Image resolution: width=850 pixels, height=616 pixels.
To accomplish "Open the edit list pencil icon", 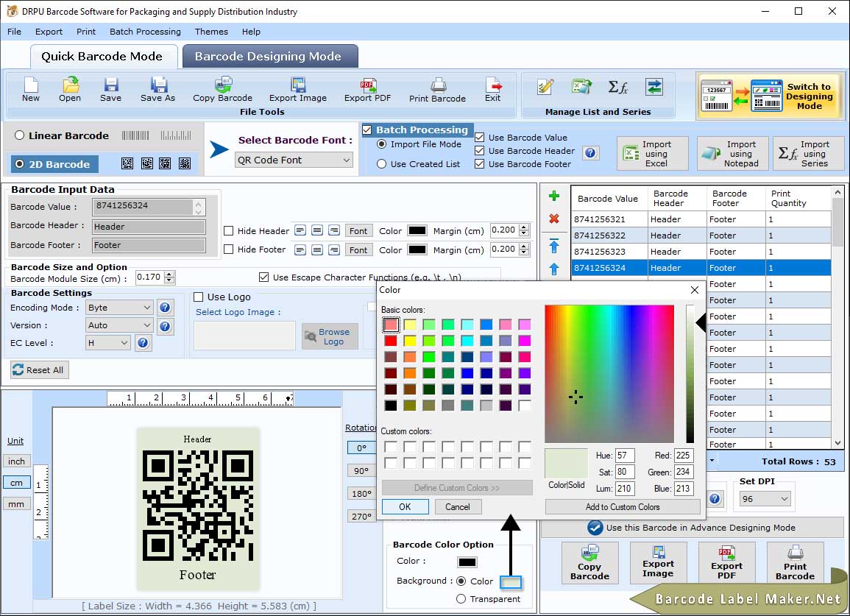I will pos(545,87).
